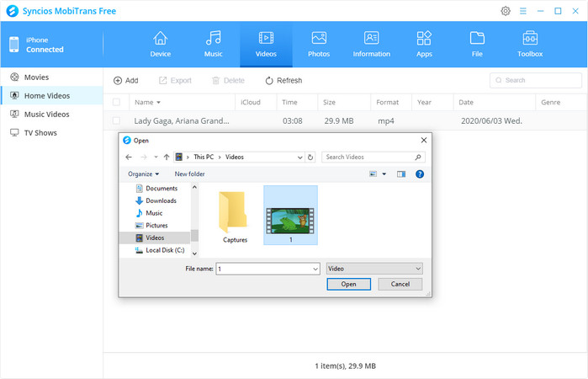
Task: Expand the File name dropdown
Action: (315, 269)
